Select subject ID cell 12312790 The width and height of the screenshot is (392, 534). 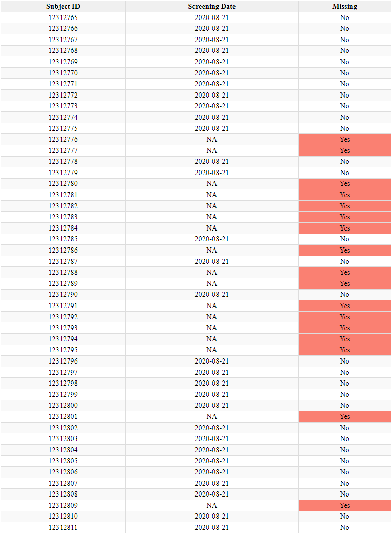63,295
